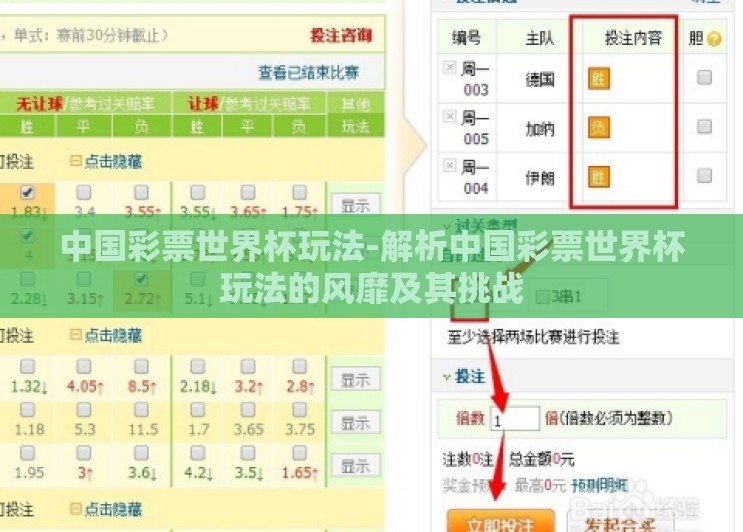Click the orange 胜 tag for 伊朗

[598, 177]
